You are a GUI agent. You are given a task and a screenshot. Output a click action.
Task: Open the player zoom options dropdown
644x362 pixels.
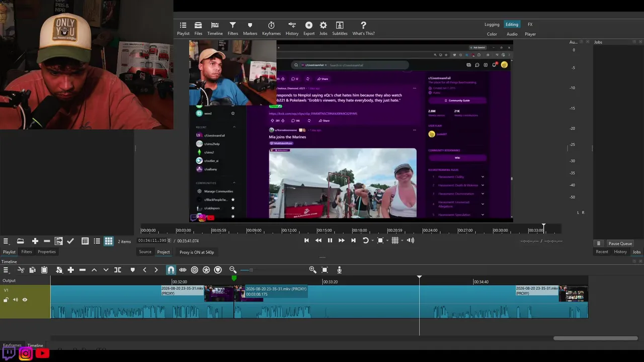click(x=387, y=240)
